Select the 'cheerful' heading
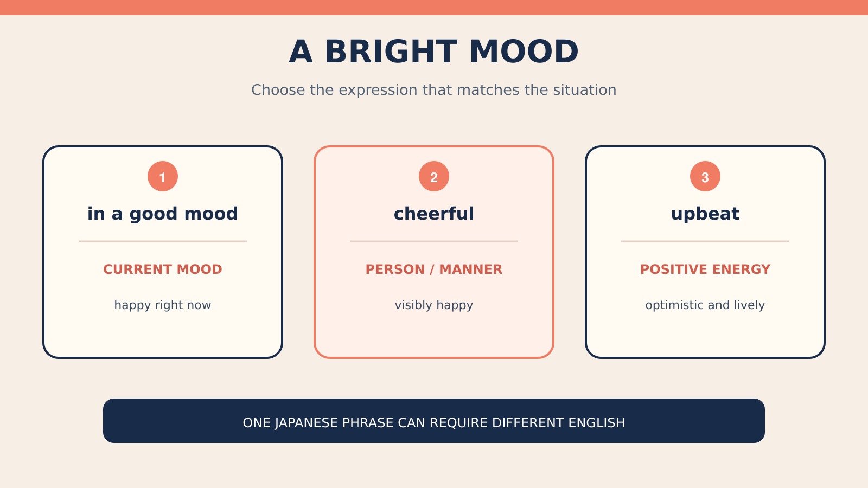 pos(434,214)
